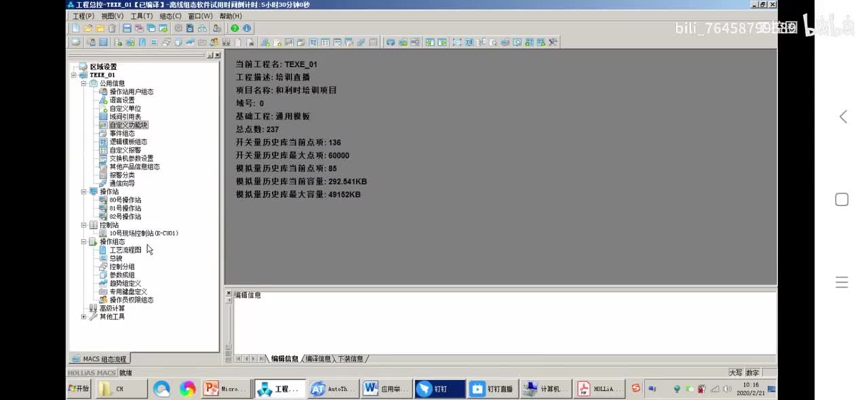Collapse the TEXE_01 root node

click(x=73, y=75)
